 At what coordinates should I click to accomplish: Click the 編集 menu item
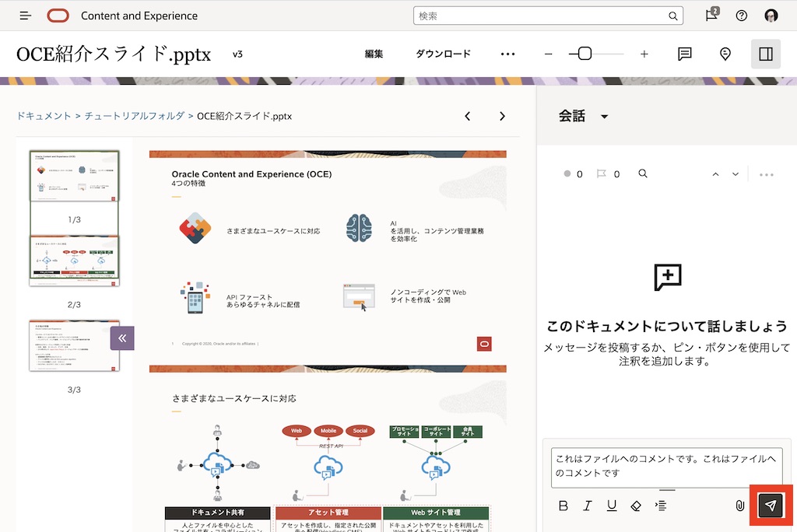tap(374, 54)
